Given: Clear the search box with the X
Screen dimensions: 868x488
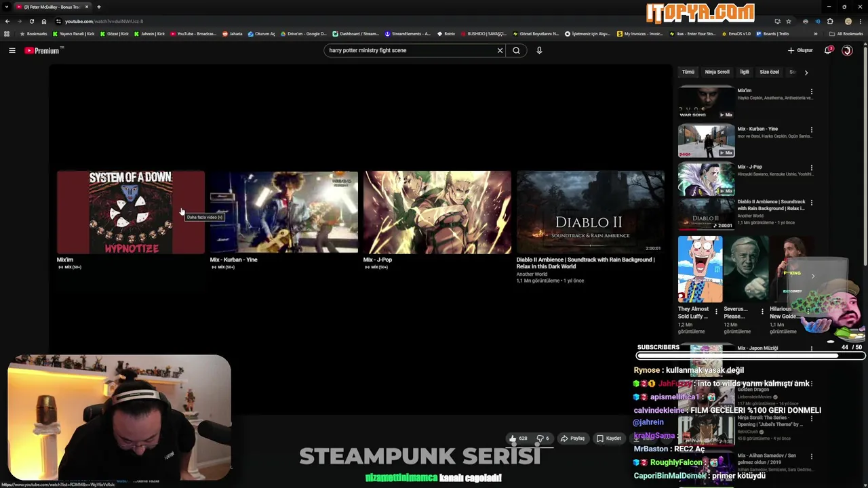Looking at the screenshot, I should click(x=500, y=50).
